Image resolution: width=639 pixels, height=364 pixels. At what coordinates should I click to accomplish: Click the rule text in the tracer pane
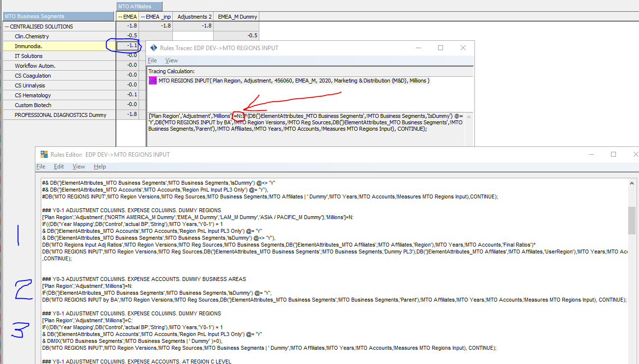click(306, 122)
